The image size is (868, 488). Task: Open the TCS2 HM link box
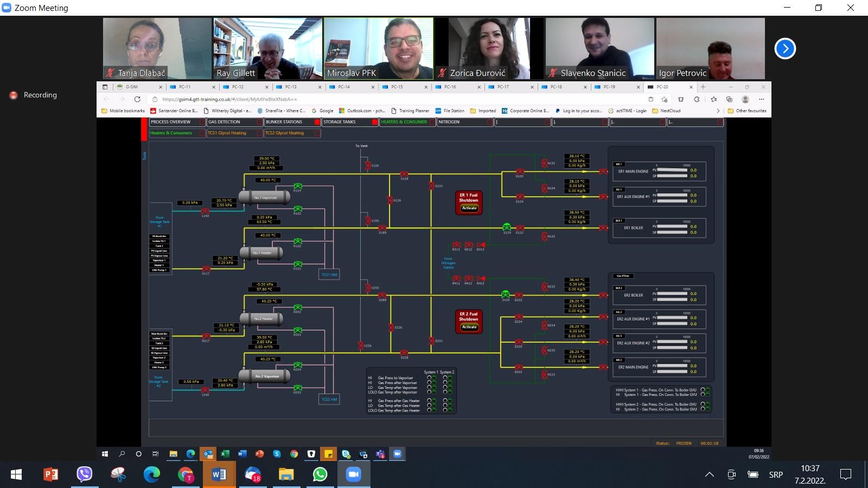pos(329,399)
